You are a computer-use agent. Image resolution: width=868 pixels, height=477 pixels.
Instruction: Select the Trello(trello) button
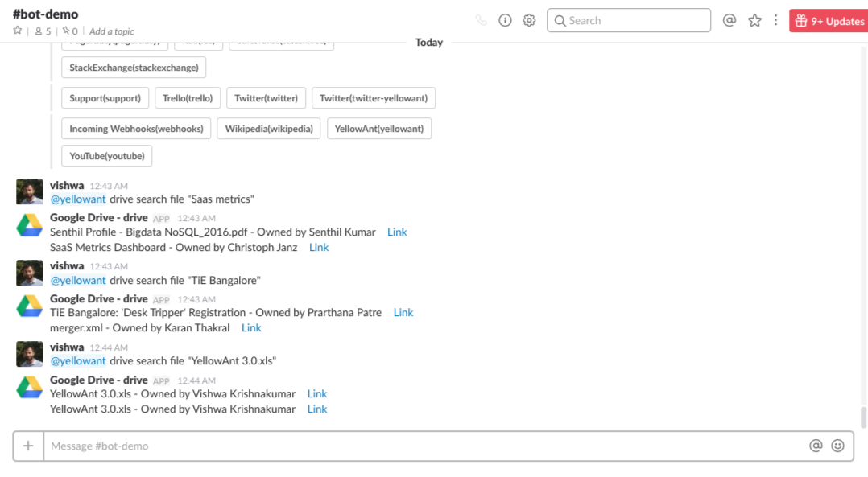click(188, 98)
